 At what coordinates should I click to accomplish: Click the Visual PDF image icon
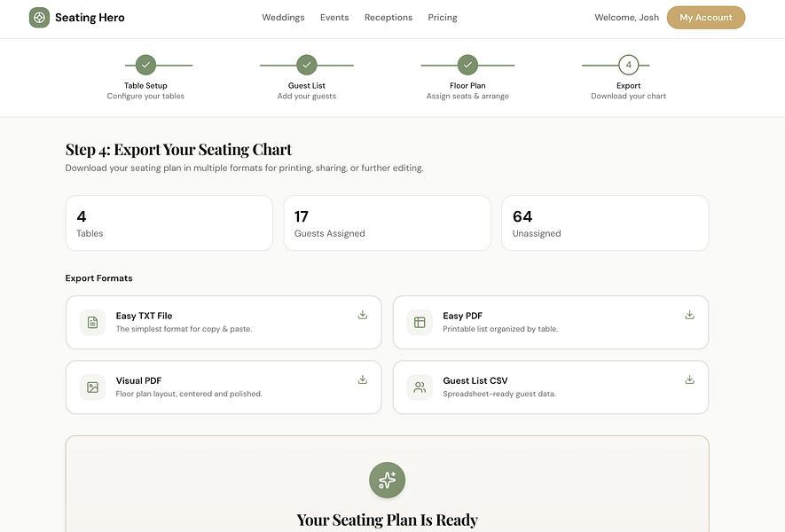(x=92, y=387)
